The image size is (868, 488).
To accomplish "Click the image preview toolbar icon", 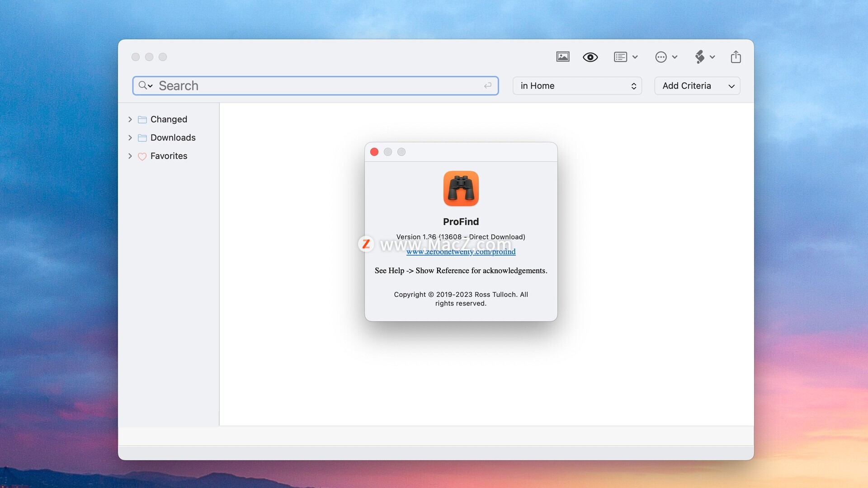I will tap(562, 57).
